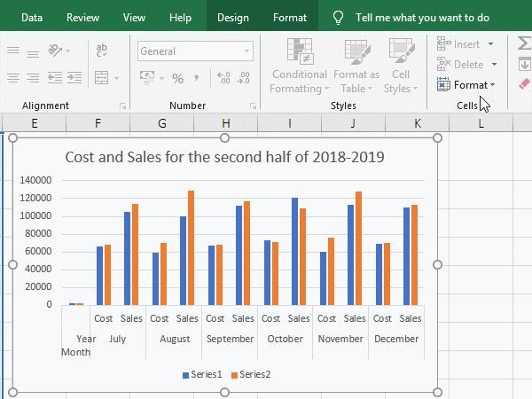Select the chart title text

click(x=225, y=158)
